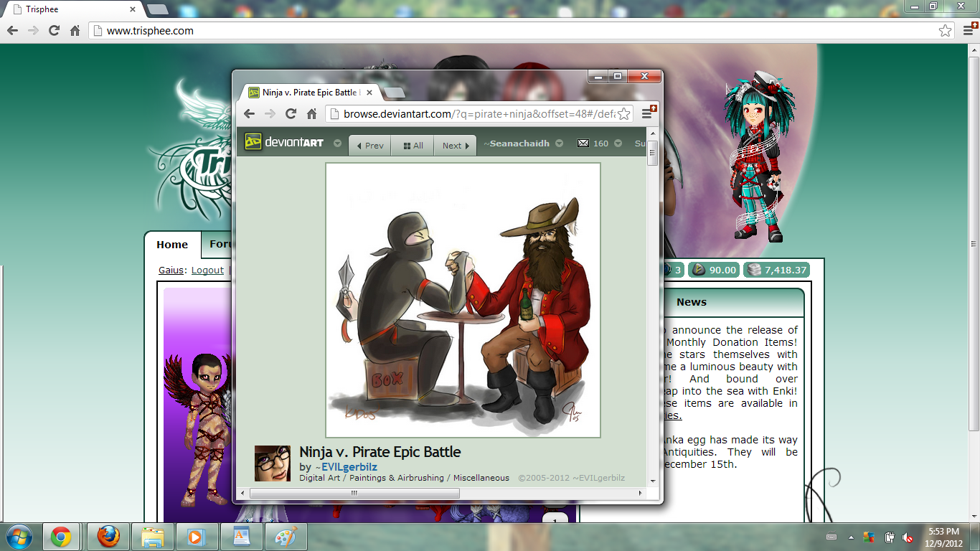
Task: Open Chrome menu in the Trisphee window
Action: click(967, 31)
